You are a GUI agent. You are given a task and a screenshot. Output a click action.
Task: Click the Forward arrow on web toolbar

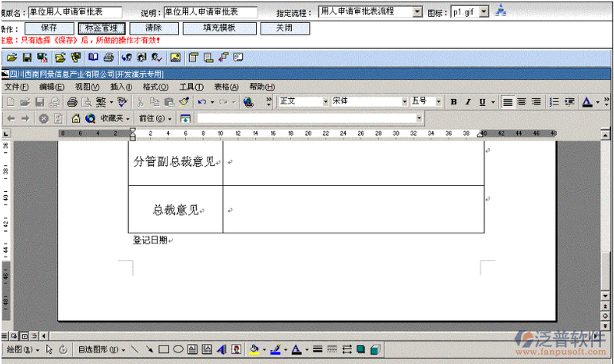tap(25, 118)
